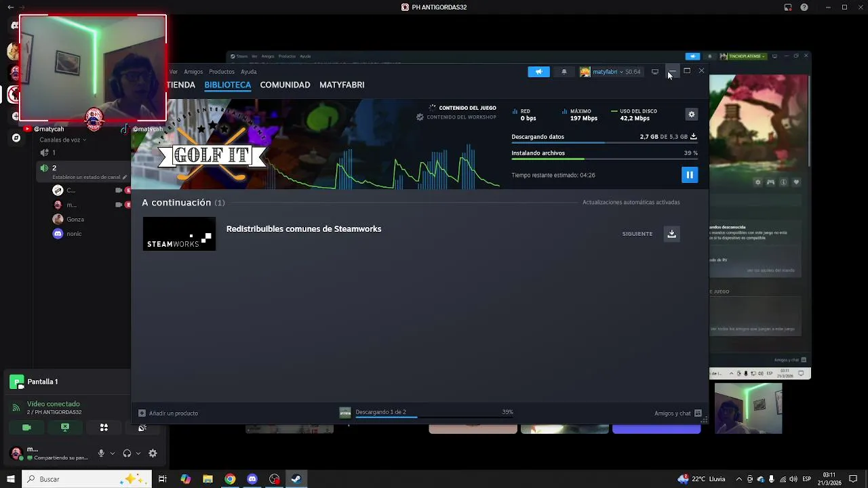
Task: Open Discord help icon in title bar
Action: [x=804, y=7]
